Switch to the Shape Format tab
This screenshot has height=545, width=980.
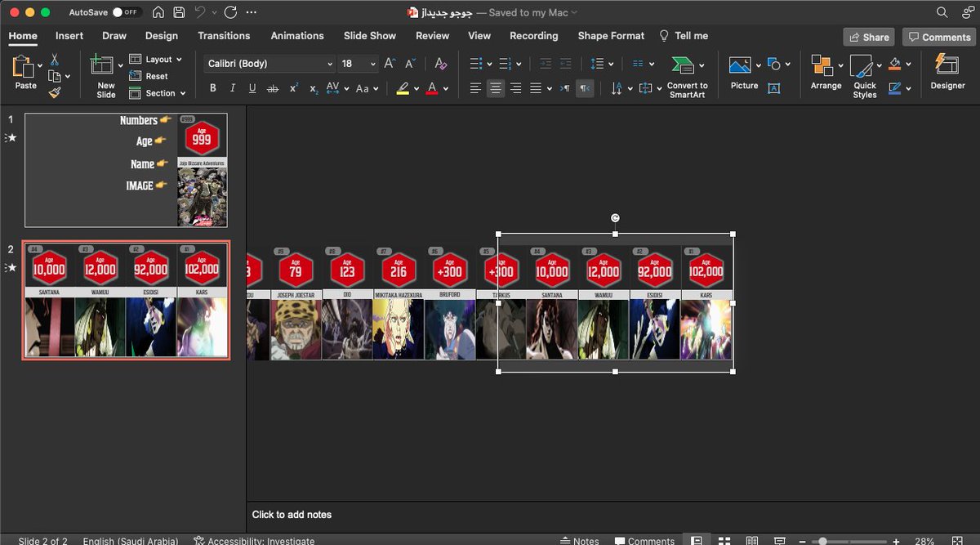click(x=611, y=36)
